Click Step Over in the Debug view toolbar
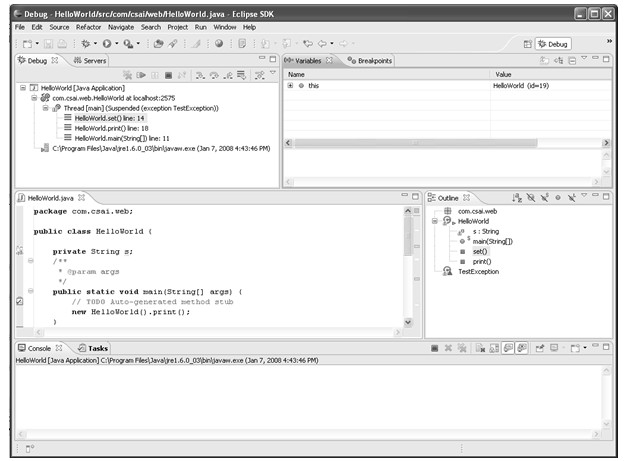The image size is (625, 461). click(x=214, y=75)
